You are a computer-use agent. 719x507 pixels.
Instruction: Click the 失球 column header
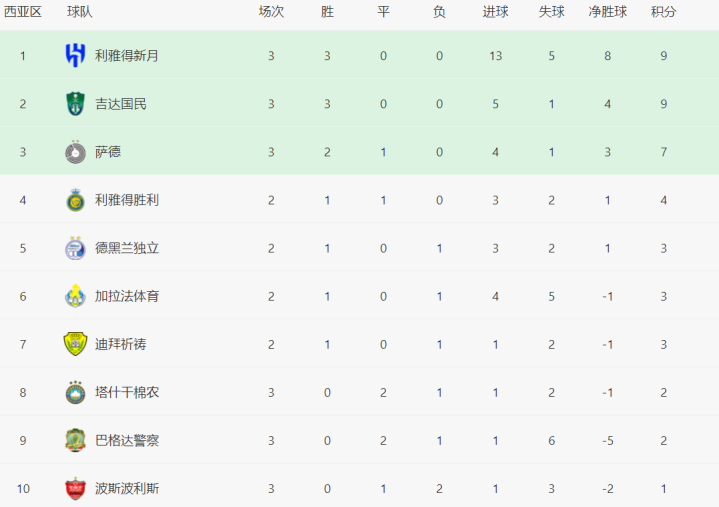[x=552, y=12]
